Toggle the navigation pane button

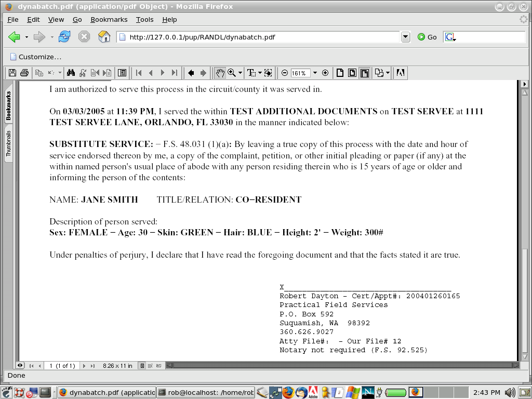(x=122, y=73)
